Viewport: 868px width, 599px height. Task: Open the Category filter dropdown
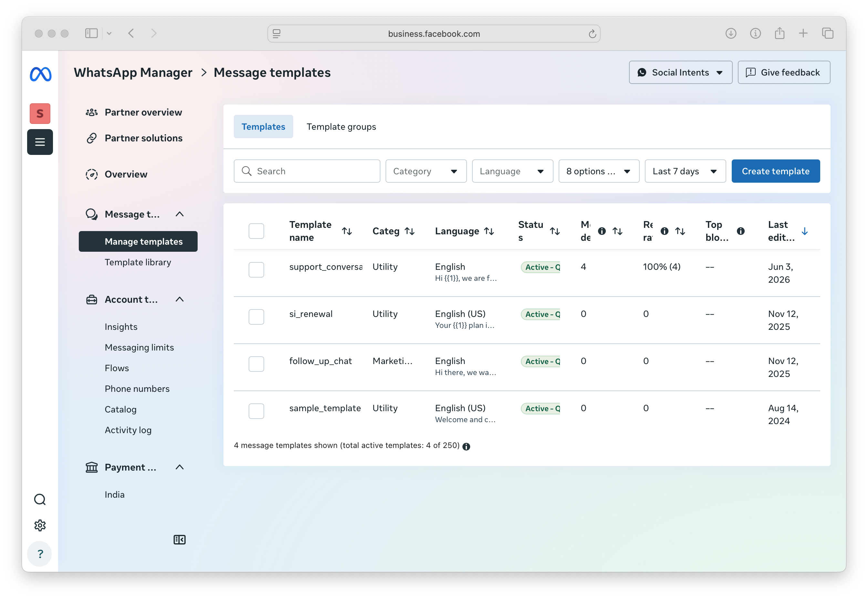pyautogui.click(x=426, y=171)
